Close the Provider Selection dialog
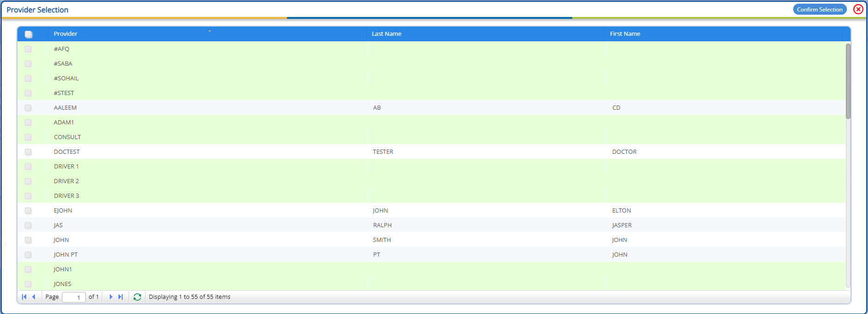868x314 pixels. 858,9
